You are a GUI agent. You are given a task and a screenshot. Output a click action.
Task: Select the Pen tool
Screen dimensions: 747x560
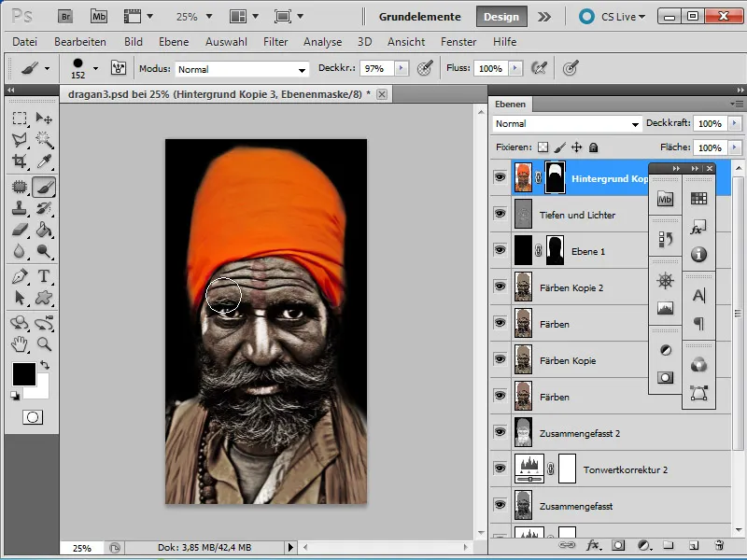tap(20, 276)
